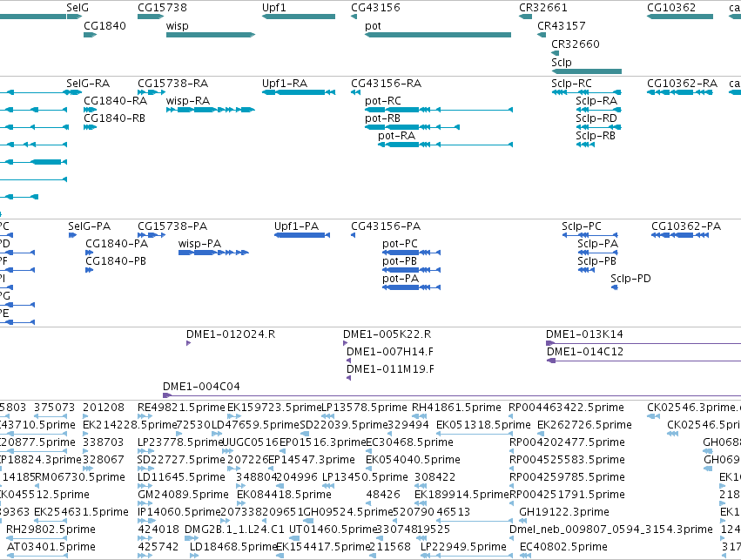Image resolution: width=741 pixels, height=560 pixels.
Task: Click the long teal wisp gene bar
Action: [211, 35]
